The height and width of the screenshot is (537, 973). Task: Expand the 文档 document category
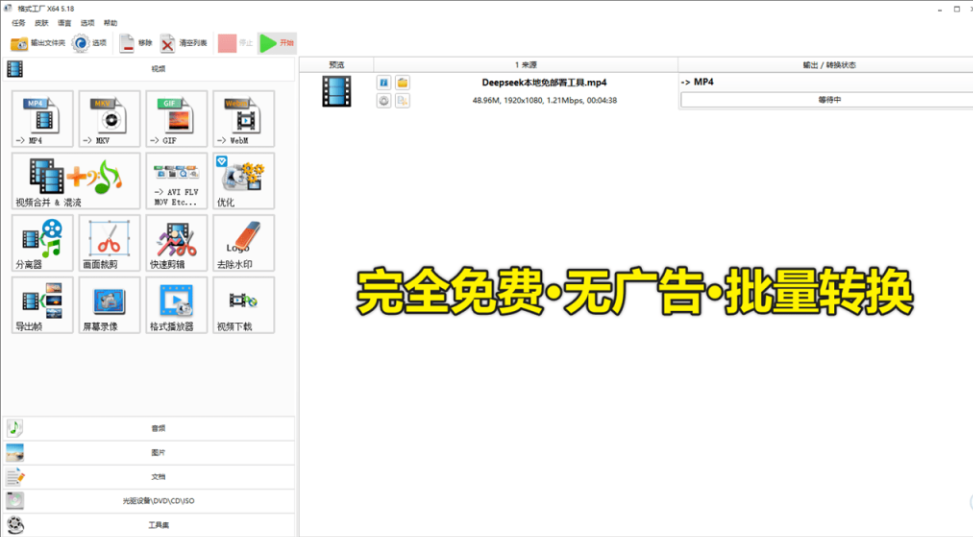pyautogui.click(x=149, y=477)
